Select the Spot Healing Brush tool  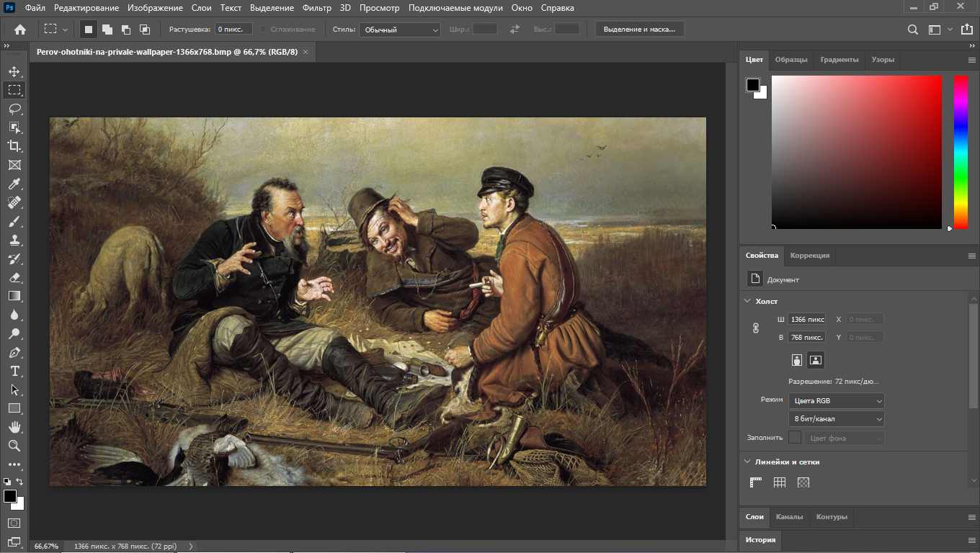click(14, 202)
